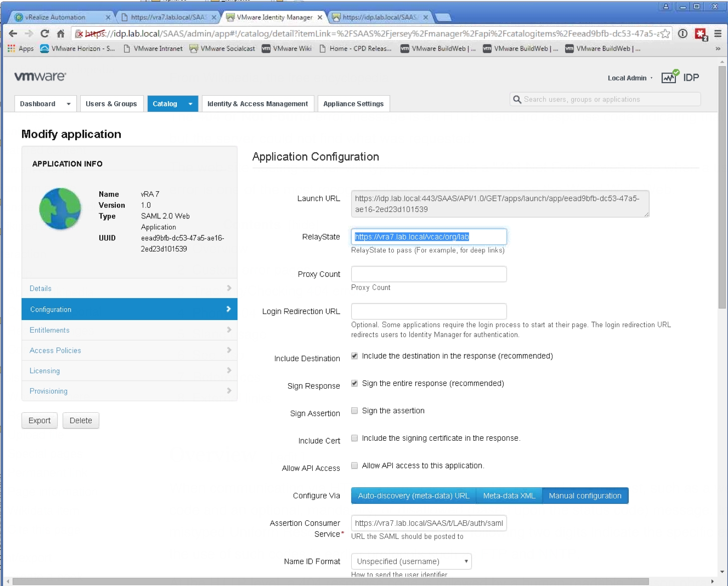The height and width of the screenshot is (586, 728).
Task: Open the Licensing section
Action: click(x=129, y=371)
